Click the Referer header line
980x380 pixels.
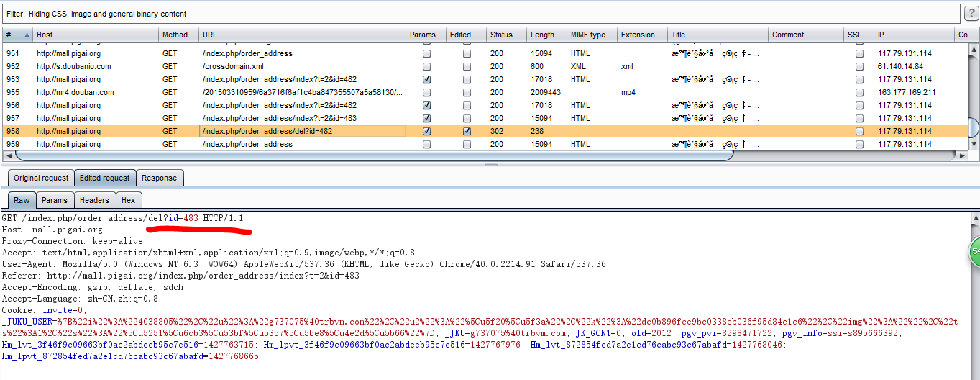click(180, 276)
